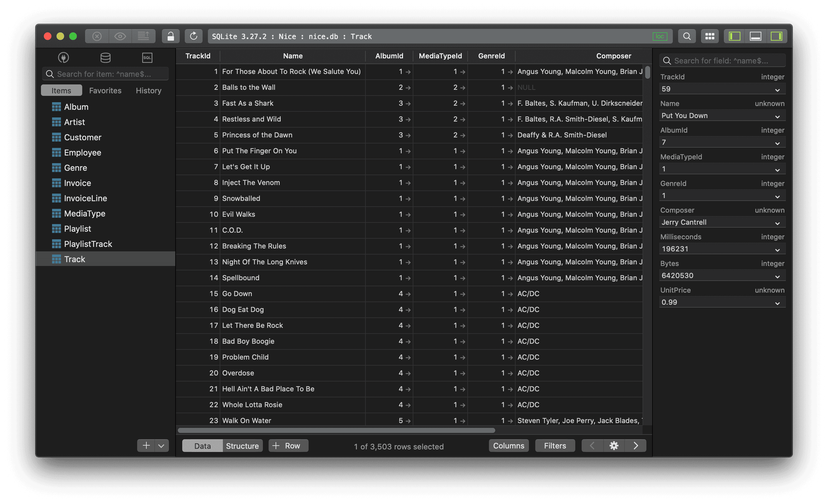Follow GenreId arrow in Snowballed row
This screenshot has width=828, height=504.
point(510,199)
